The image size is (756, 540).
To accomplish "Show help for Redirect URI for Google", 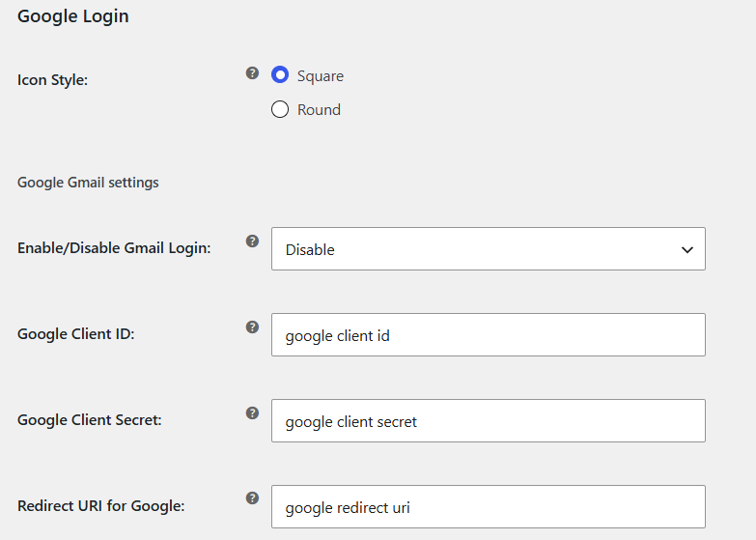I will pos(252,498).
